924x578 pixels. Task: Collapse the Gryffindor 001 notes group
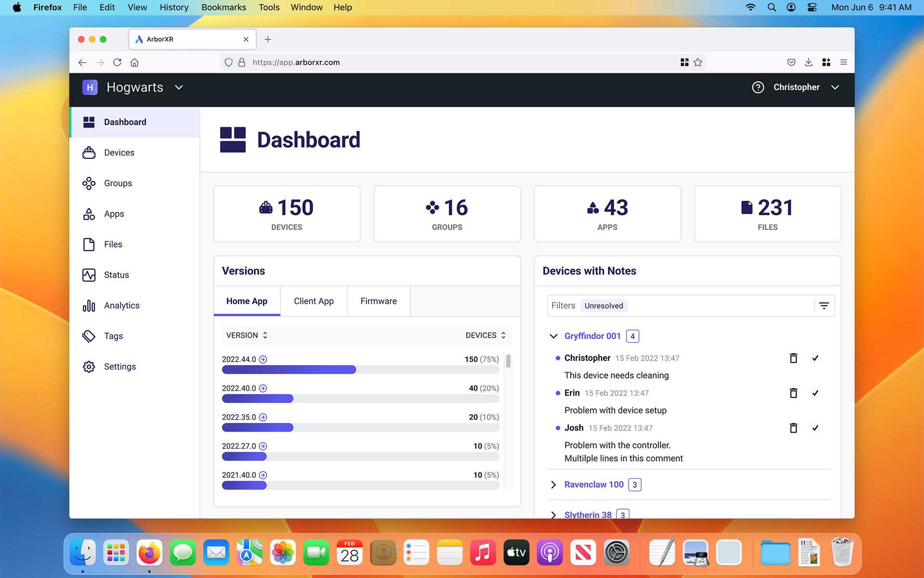pos(553,336)
